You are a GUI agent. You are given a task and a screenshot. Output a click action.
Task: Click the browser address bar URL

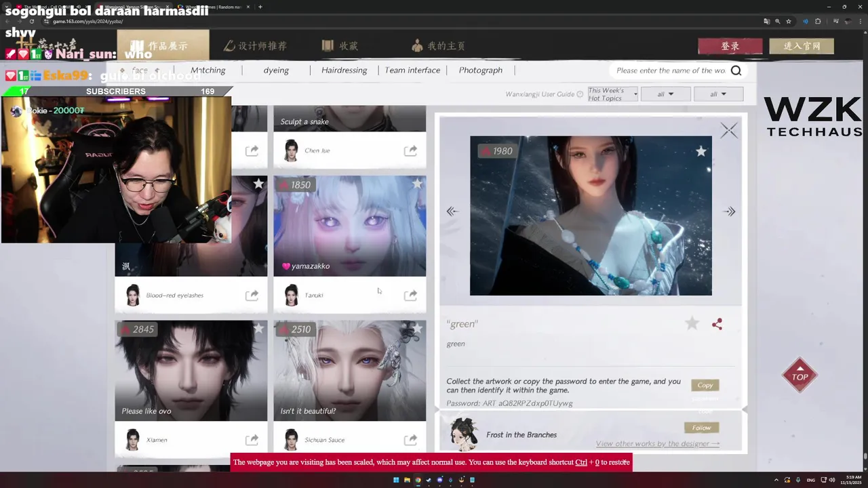88,21
